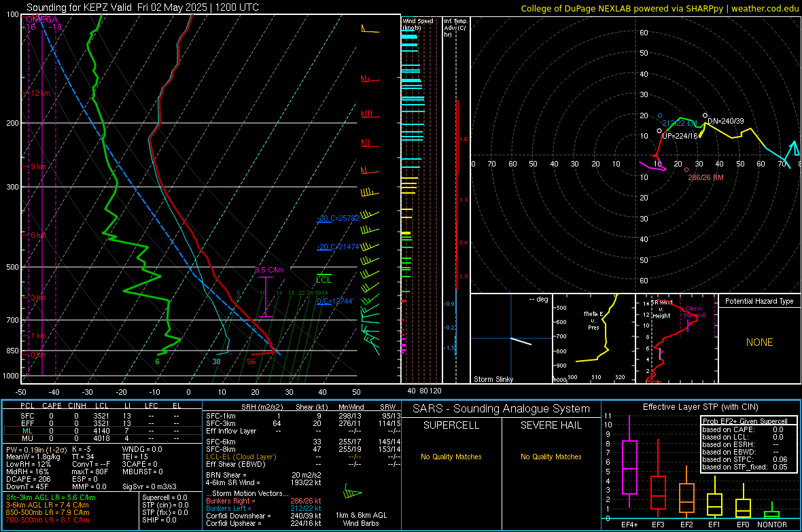Screen dimensions: 802x532
Task: Select the EFF parcel row
Action: pos(101,423)
